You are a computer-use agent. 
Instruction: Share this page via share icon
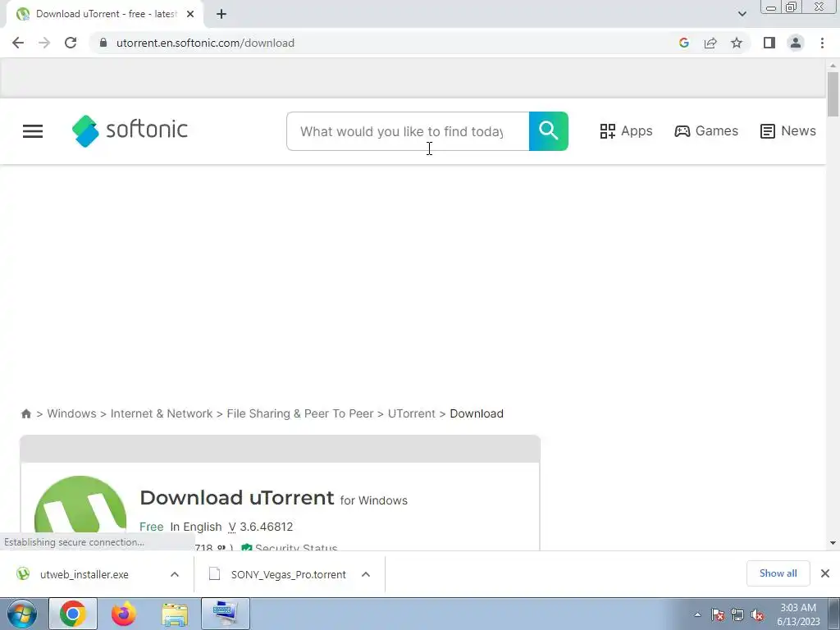[710, 43]
